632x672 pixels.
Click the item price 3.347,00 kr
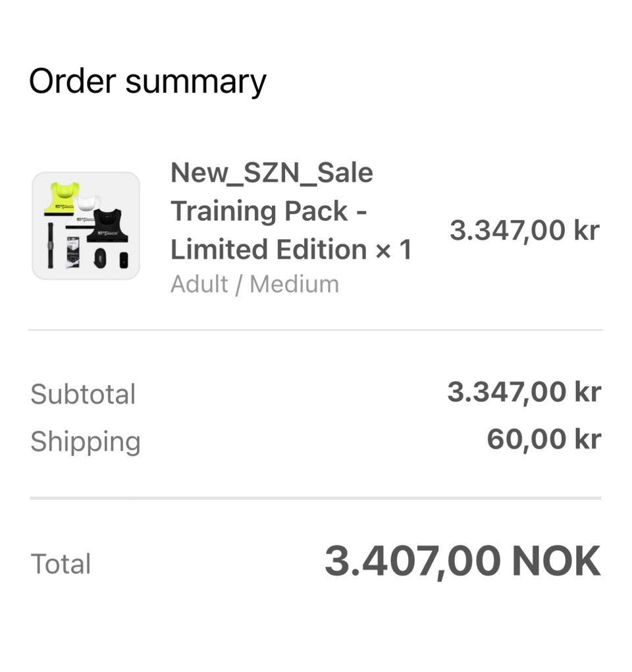point(524,231)
